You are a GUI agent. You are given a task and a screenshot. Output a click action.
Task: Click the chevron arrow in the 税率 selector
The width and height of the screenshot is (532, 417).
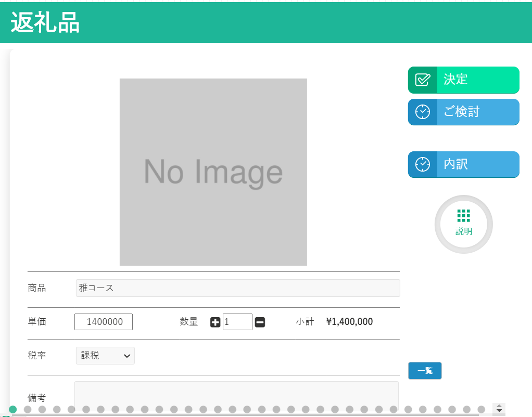point(126,356)
